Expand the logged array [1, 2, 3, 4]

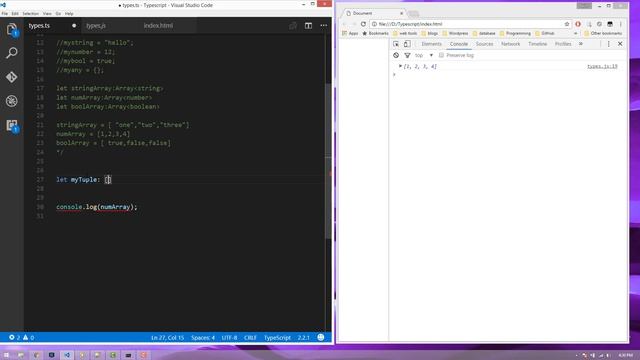[400, 66]
